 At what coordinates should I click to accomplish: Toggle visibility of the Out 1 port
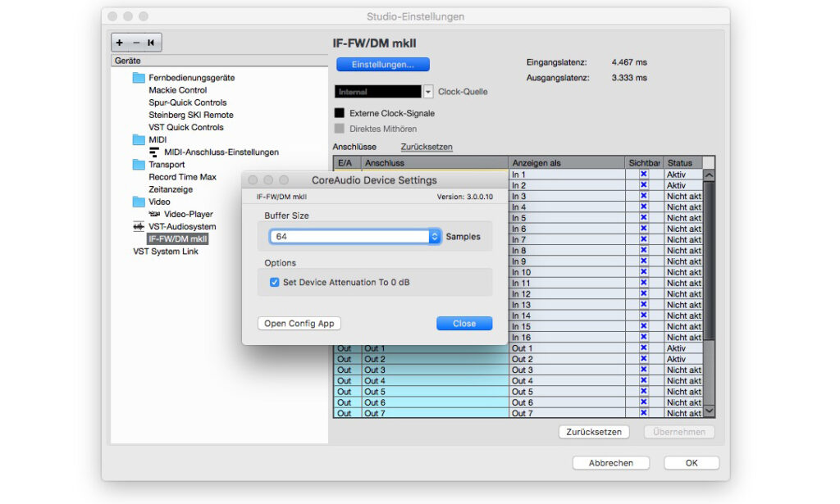tap(643, 347)
